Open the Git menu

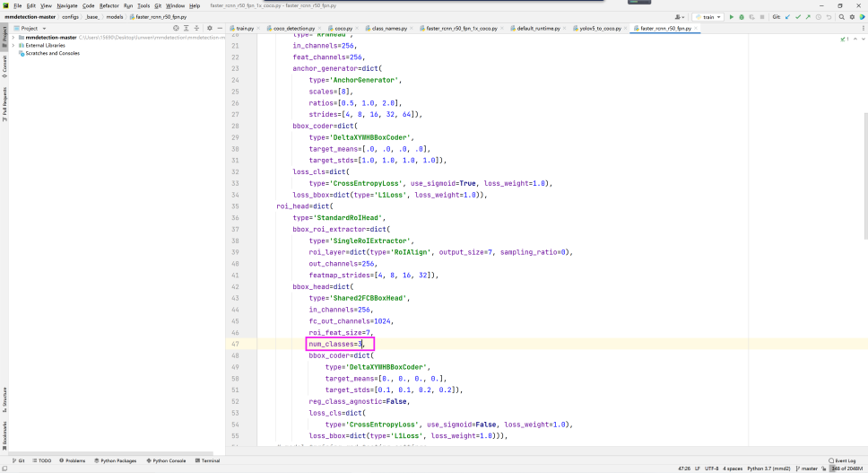pyautogui.click(x=158, y=5)
